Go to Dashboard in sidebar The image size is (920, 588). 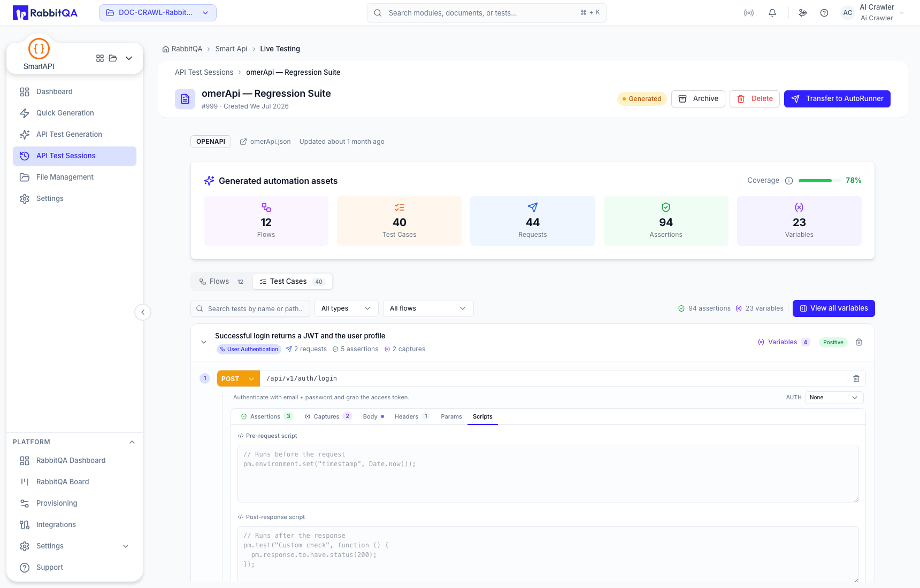pos(74,92)
